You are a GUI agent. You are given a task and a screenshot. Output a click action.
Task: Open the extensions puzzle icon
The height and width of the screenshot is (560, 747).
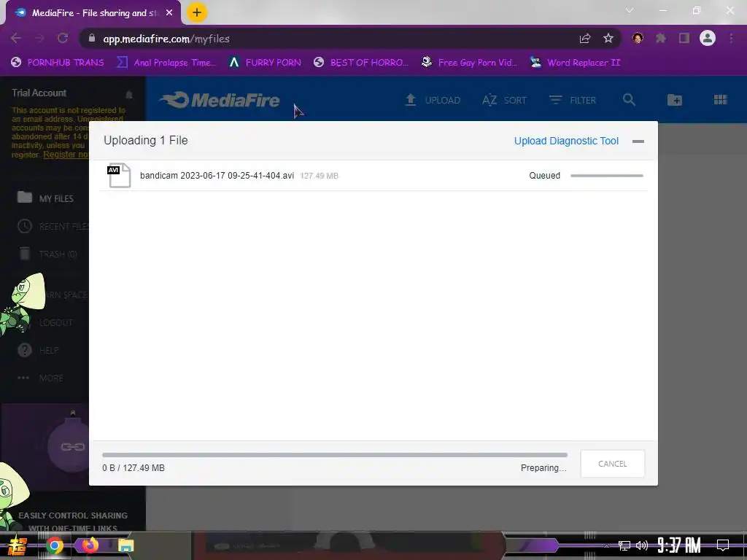pos(661,38)
